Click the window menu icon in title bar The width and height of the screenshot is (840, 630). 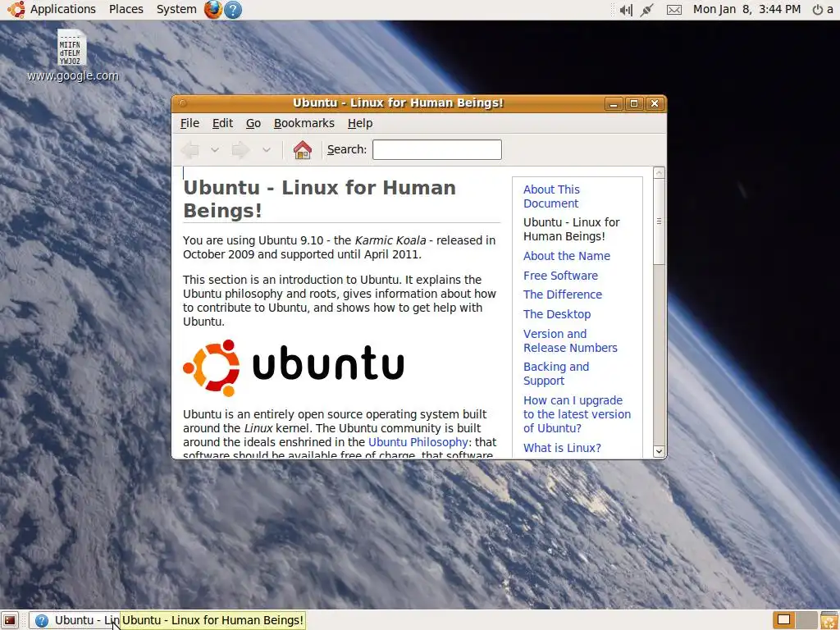183,103
